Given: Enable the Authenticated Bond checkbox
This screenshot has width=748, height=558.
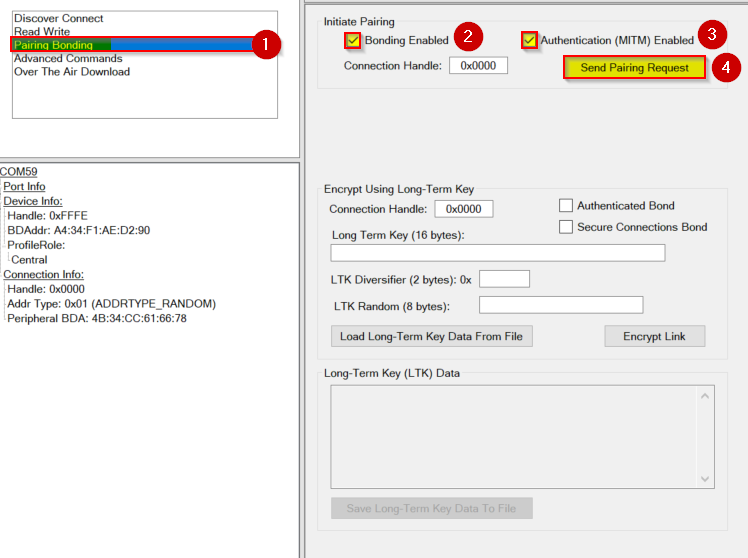Looking at the screenshot, I should (566, 206).
